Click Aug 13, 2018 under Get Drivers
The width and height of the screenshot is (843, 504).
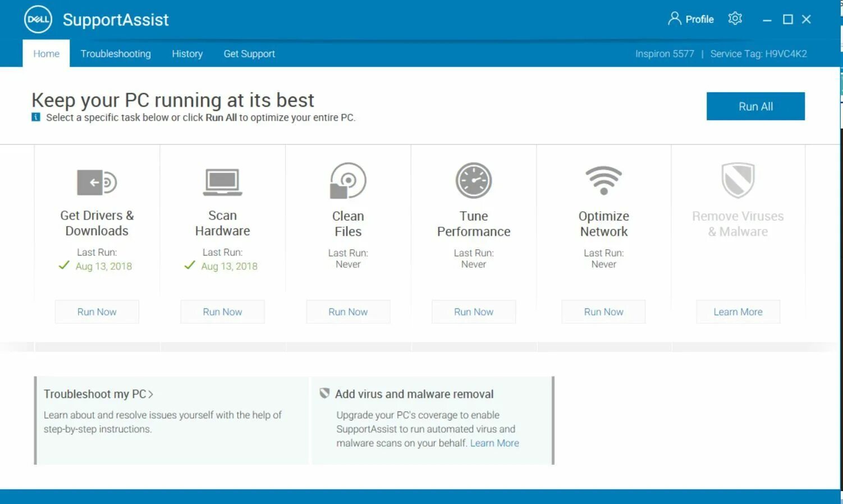(x=104, y=266)
